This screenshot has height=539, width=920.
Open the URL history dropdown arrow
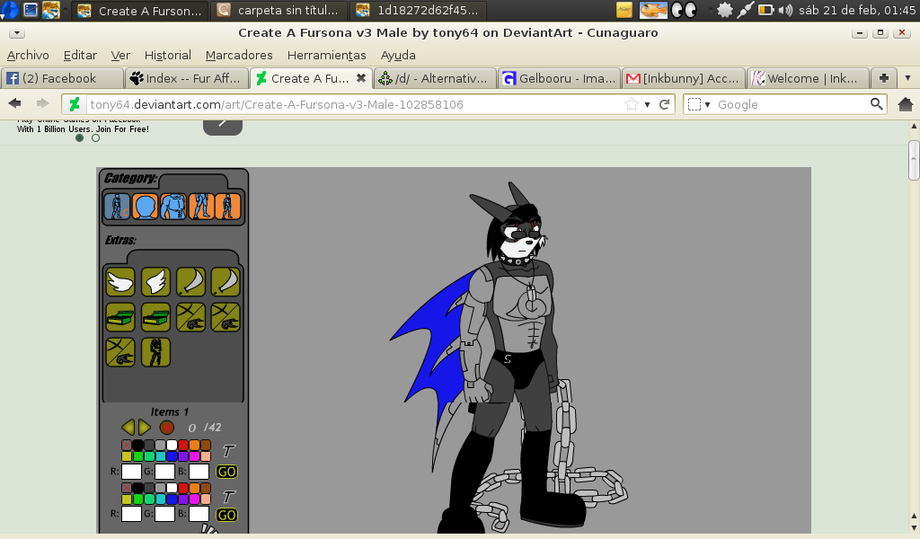tap(648, 104)
